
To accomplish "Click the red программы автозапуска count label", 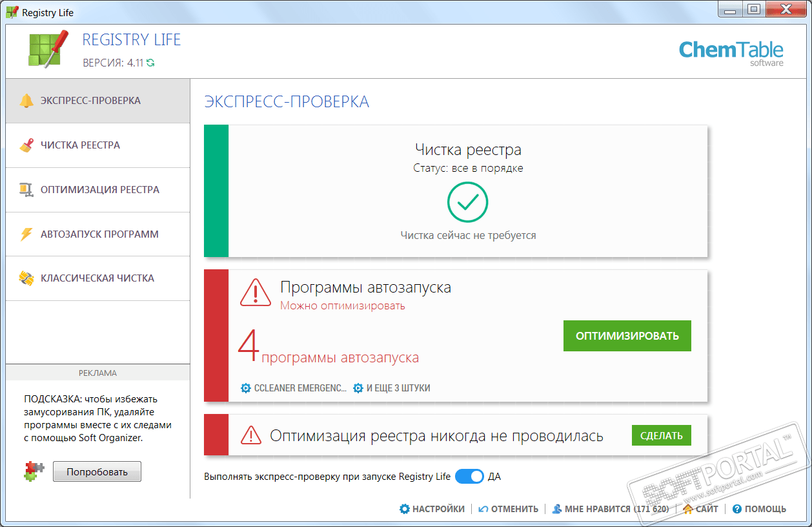I will point(340,358).
